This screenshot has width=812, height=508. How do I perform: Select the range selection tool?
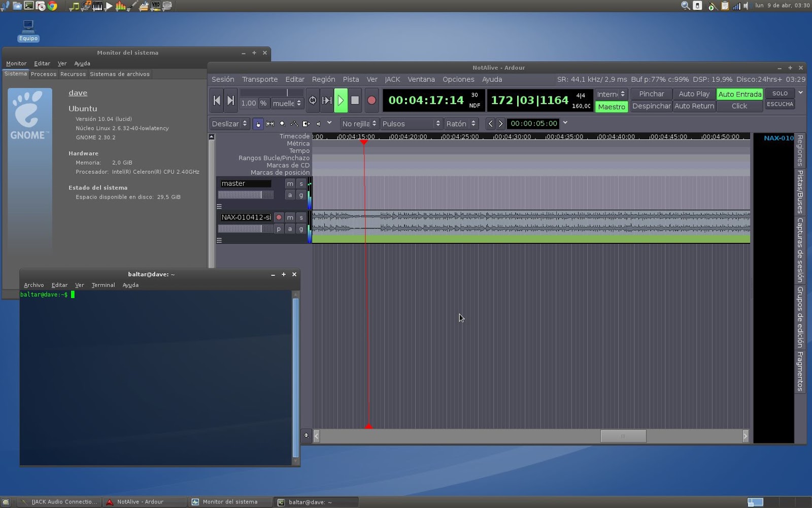click(270, 123)
